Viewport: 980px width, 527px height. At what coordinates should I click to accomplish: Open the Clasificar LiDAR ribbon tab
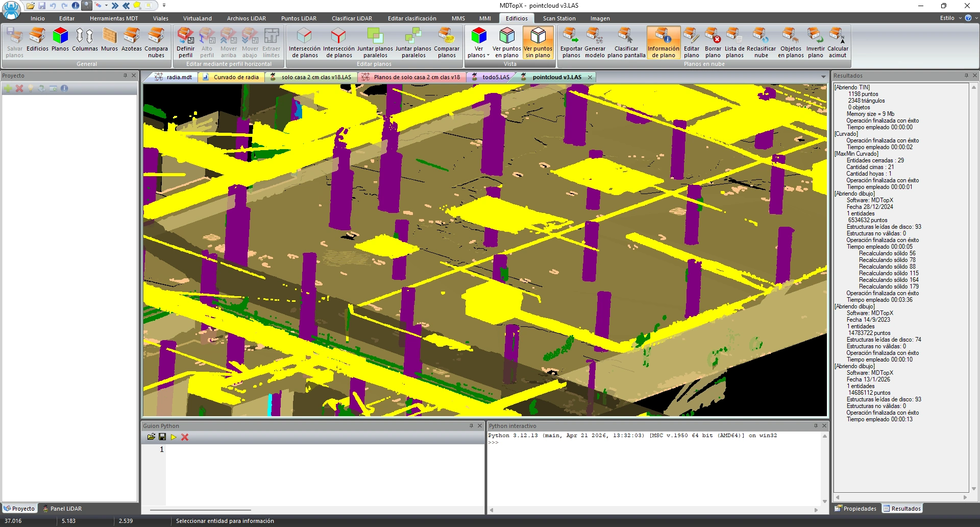352,18
